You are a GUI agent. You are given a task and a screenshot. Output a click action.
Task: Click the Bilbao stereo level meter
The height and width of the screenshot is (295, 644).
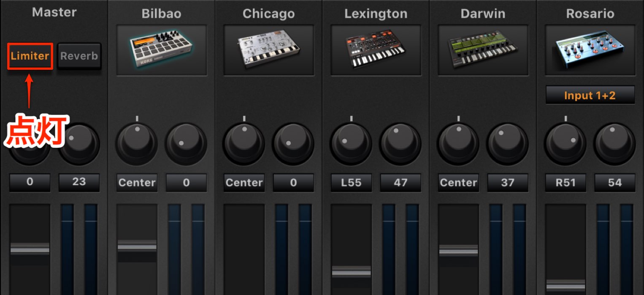tap(186, 249)
